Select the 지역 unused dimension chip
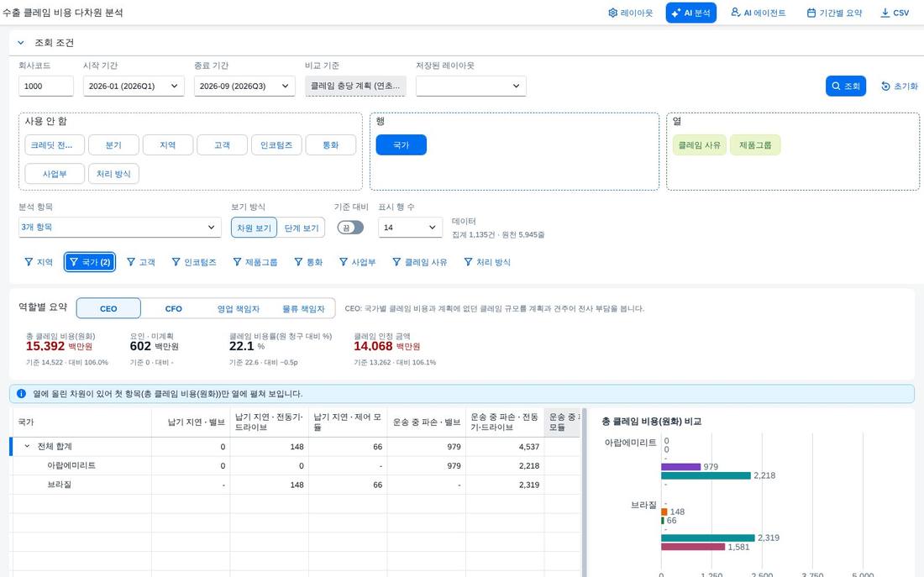This screenshot has height=577, width=924. pos(168,145)
